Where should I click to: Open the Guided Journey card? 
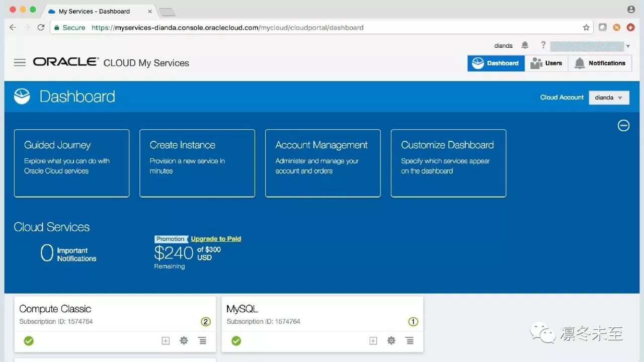click(x=72, y=163)
